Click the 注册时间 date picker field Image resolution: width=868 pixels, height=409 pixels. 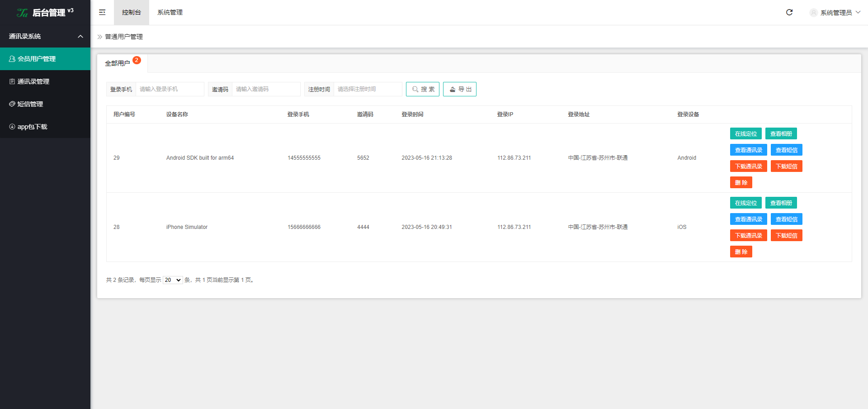[x=368, y=89]
